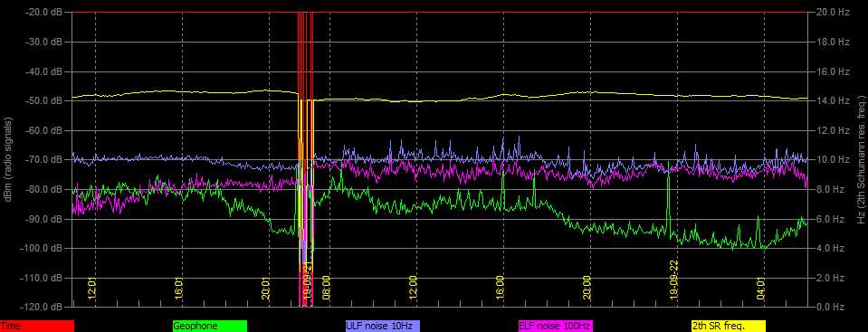Viewport: 868px width, 332px height.
Task: Click the 16:00 time marker
Action: tap(500, 289)
